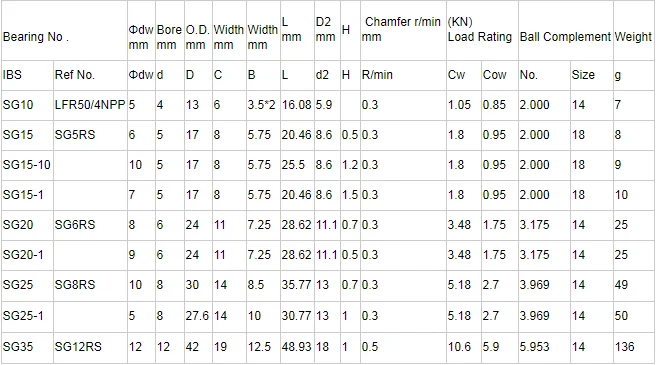Screen dimensions: 656x365
Task: Click the 136 weight value
Action: (625, 347)
